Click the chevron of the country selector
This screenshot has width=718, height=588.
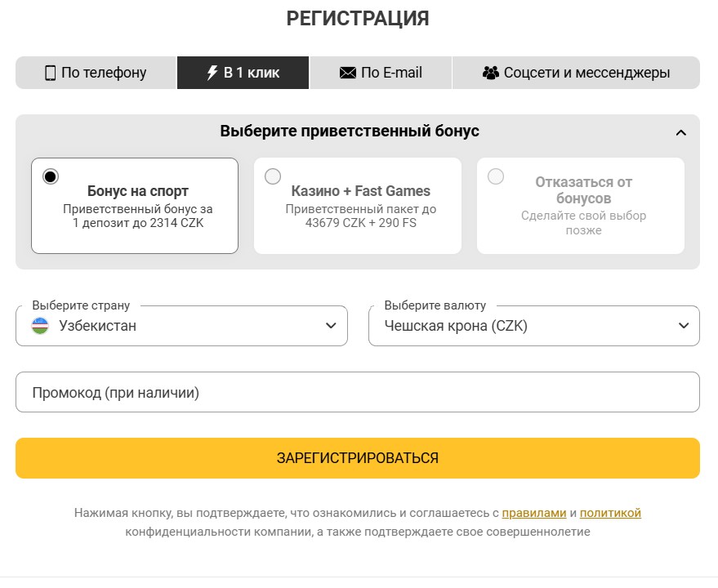click(x=332, y=325)
